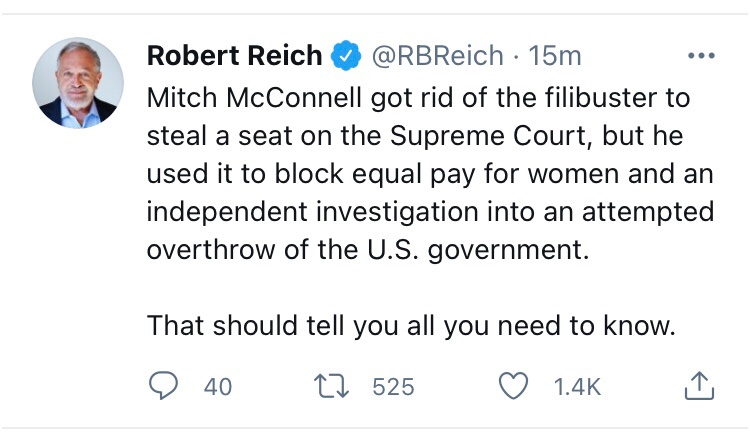Click the blue verified checkmark badge
This screenshot has width=750, height=439.
tap(347, 57)
